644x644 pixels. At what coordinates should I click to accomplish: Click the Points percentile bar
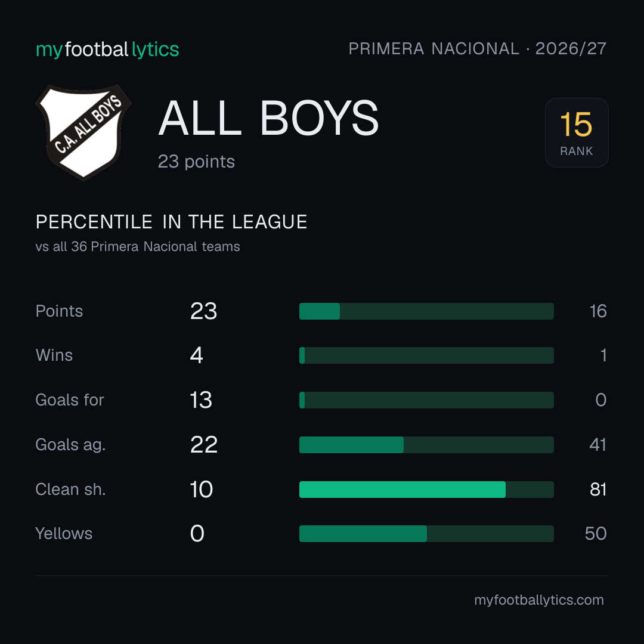tap(426, 311)
